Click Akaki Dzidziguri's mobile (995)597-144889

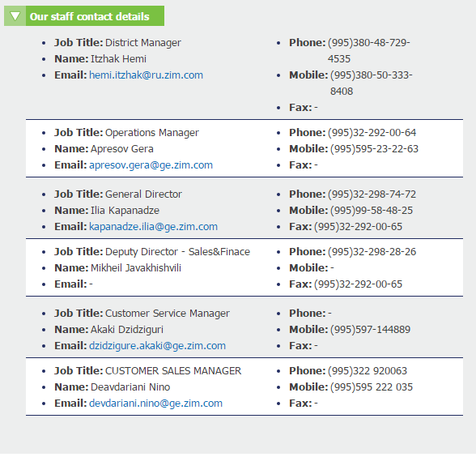[x=371, y=329]
